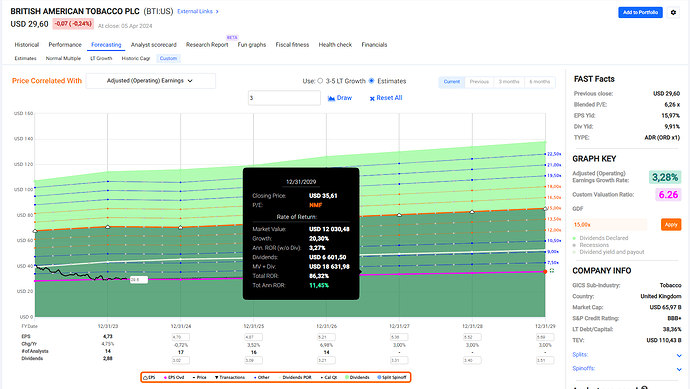This screenshot has width=690, height=389.
Task: Open Financials tab
Action: click(x=374, y=45)
